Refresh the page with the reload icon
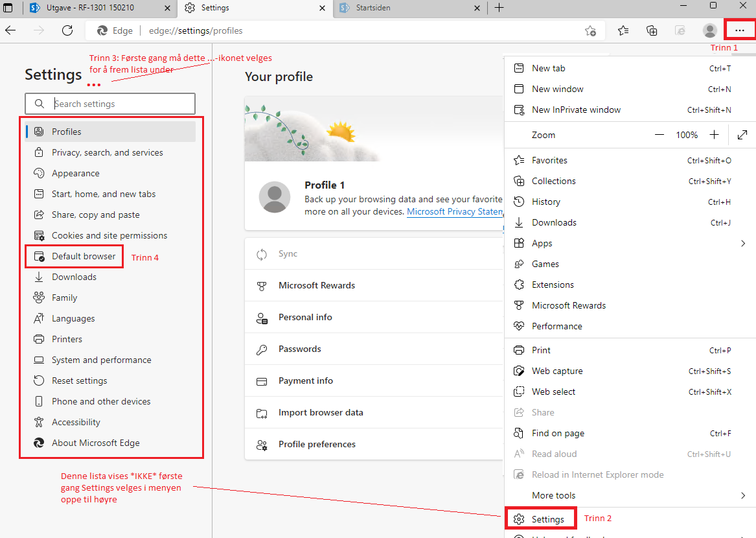 (67, 30)
